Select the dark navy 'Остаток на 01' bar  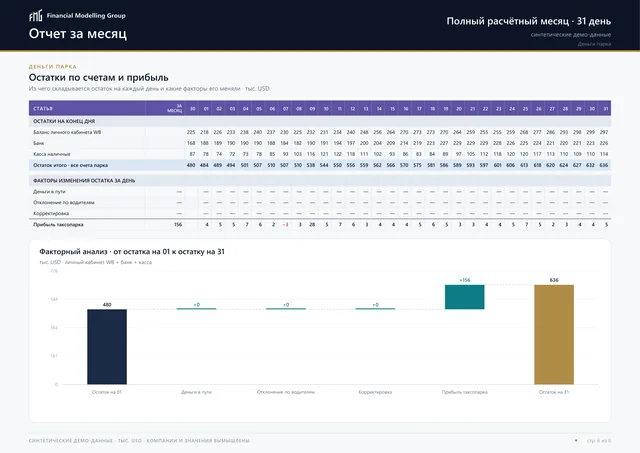(x=107, y=346)
